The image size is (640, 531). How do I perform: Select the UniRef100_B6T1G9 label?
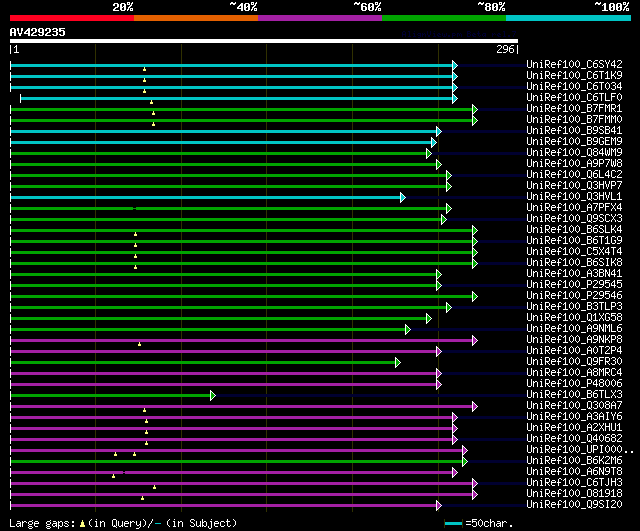[x=574, y=240]
